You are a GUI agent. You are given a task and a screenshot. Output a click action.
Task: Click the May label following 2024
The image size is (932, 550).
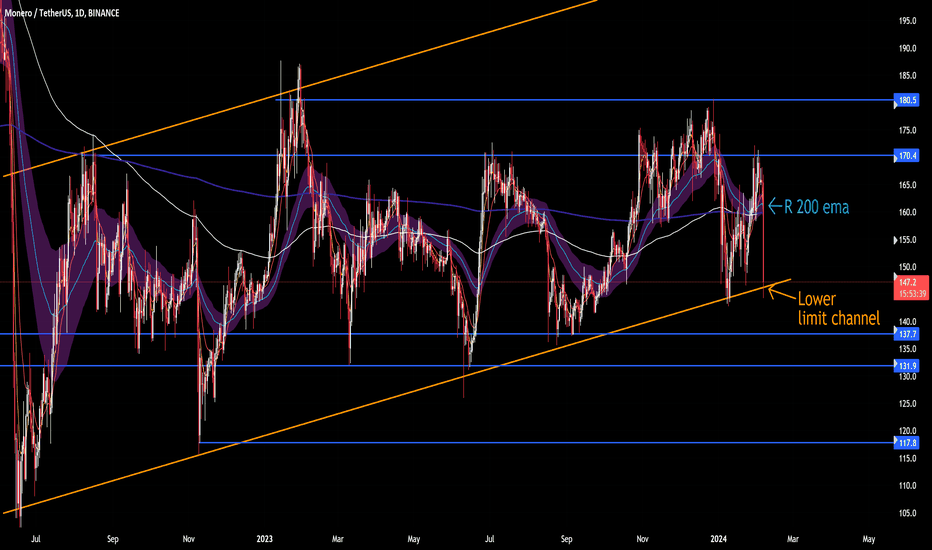pyautogui.click(x=868, y=539)
